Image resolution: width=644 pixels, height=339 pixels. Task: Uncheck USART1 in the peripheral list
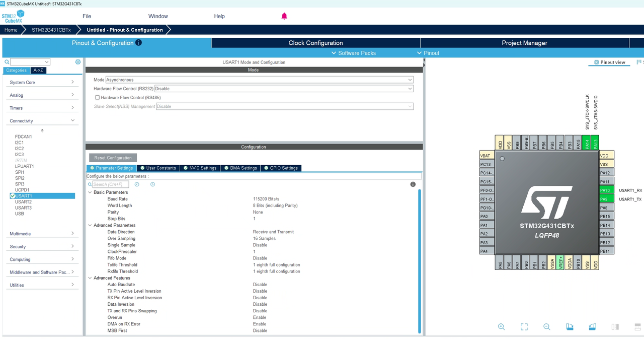tap(13, 196)
